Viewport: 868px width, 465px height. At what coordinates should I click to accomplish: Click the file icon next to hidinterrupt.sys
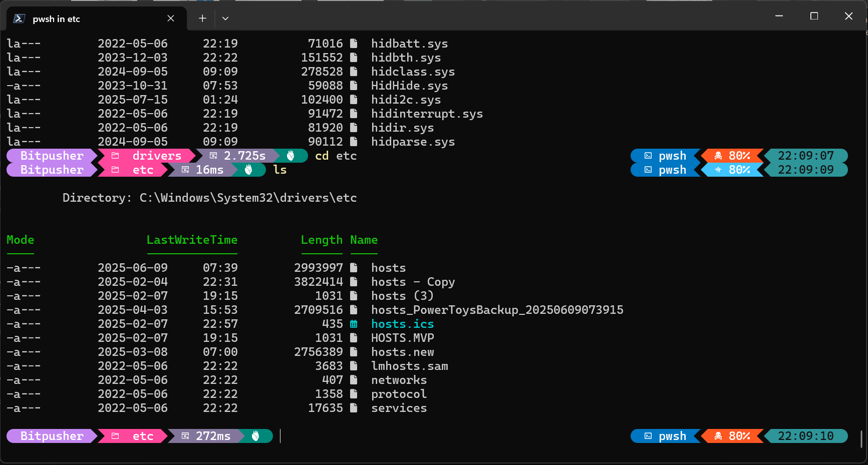pyautogui.click(x=354, y=114)
